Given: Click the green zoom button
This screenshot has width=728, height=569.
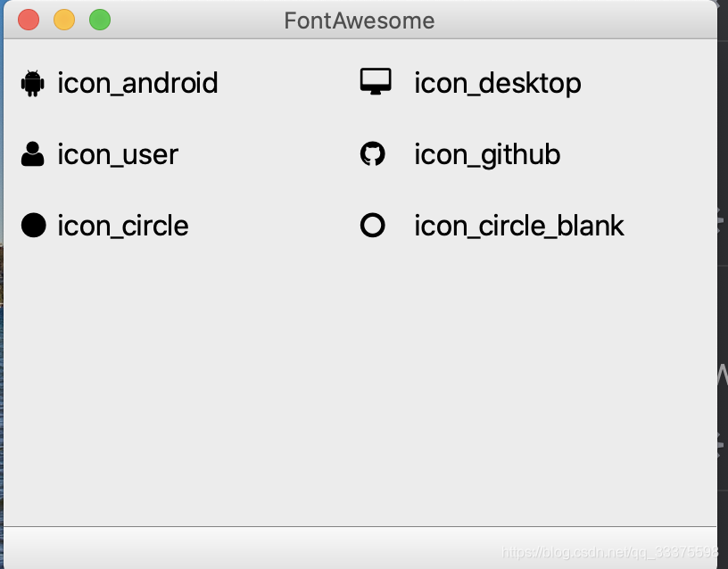Looking at the screenshot, I should 99,18.
